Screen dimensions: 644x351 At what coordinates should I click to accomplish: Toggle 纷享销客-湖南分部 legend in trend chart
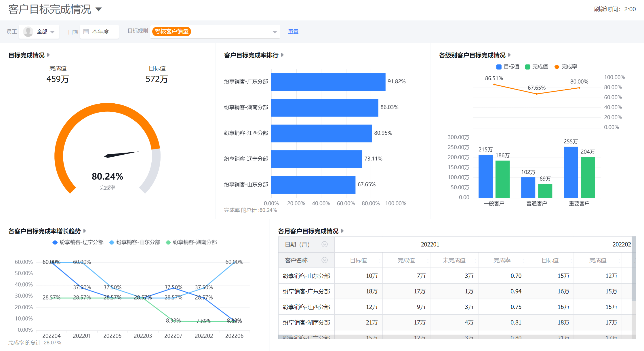pos(191,242)
